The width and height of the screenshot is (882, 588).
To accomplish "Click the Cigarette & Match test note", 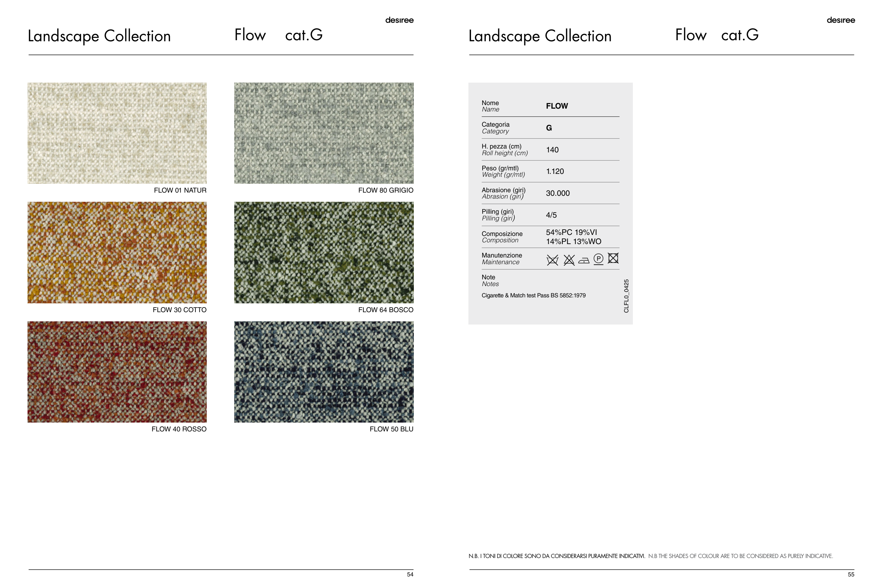I will click(x=533, y=296).
